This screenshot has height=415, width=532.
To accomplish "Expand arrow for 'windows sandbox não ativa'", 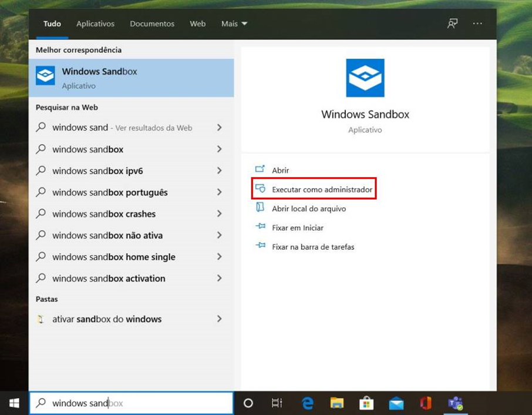I will click(220, 235).
